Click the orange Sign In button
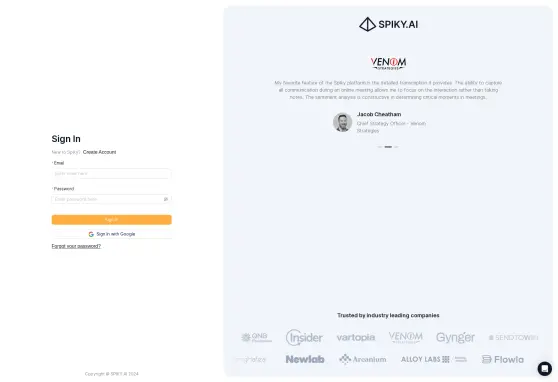Image resolution: width=558 pixels, height=382 pixels. [x=112, y=220]
